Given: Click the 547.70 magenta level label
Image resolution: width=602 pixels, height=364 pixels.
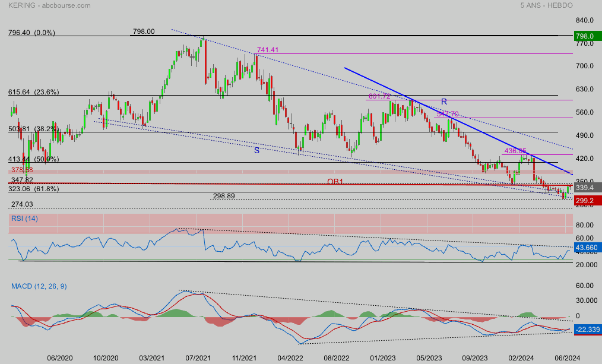Looking at the screenshot, I should click(448, 114).
